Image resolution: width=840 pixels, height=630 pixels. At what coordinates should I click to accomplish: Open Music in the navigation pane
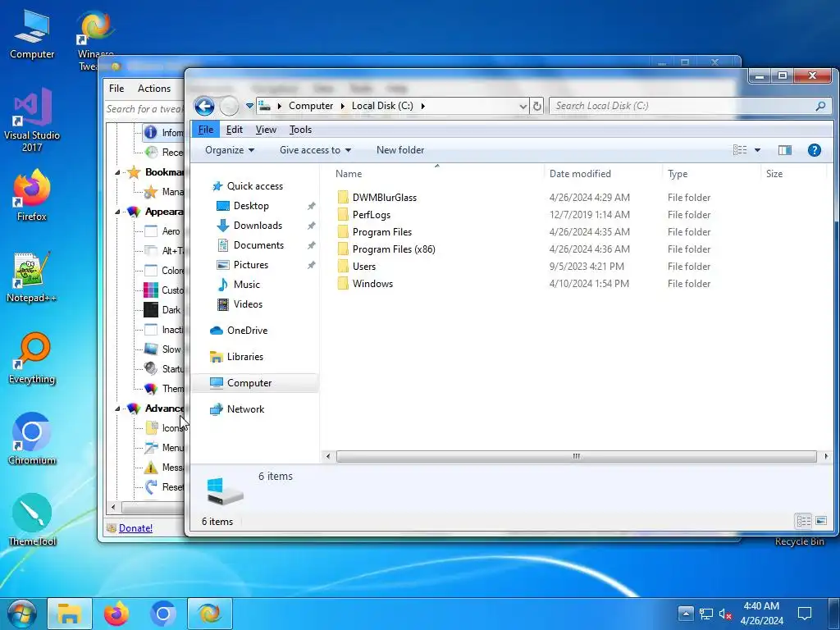[x=246, y=285]
